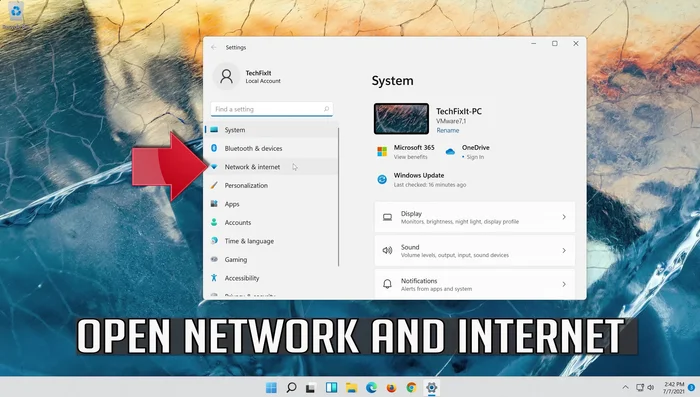The image size is (700, 397).
Task: Click the sidebar vertical scrollbar
Action: 338,196
